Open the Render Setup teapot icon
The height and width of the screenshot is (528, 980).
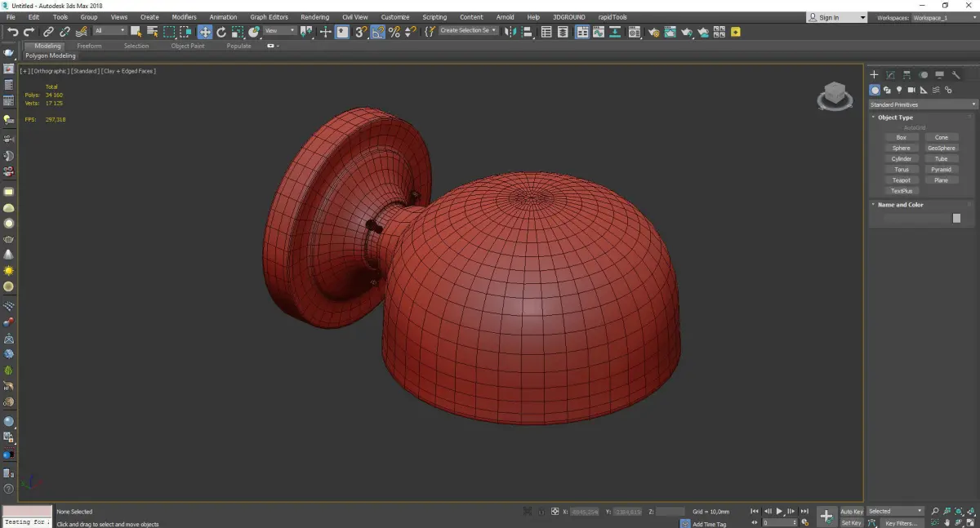coord(653,32)
